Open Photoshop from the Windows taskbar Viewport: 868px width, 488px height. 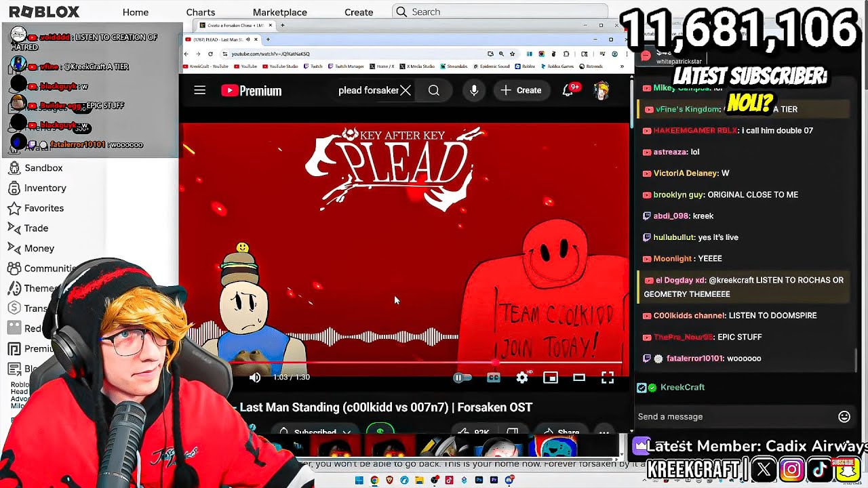click(479, 481)
